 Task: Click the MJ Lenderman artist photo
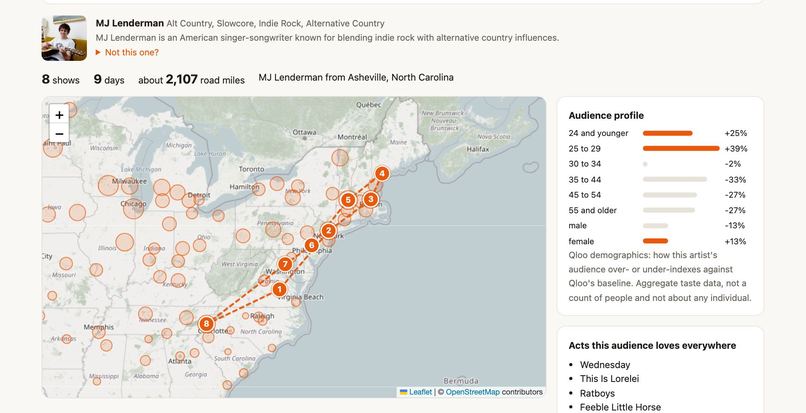(64, 38)
